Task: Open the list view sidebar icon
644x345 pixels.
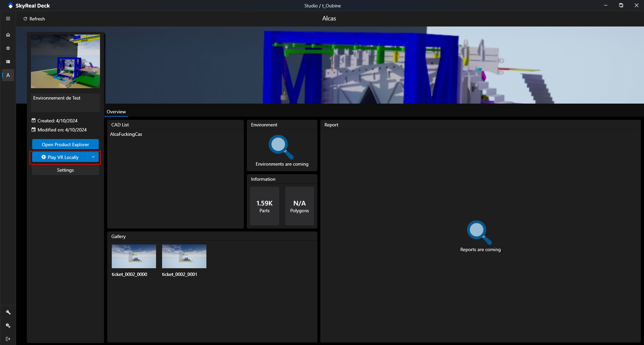Action: coord(8,62)
